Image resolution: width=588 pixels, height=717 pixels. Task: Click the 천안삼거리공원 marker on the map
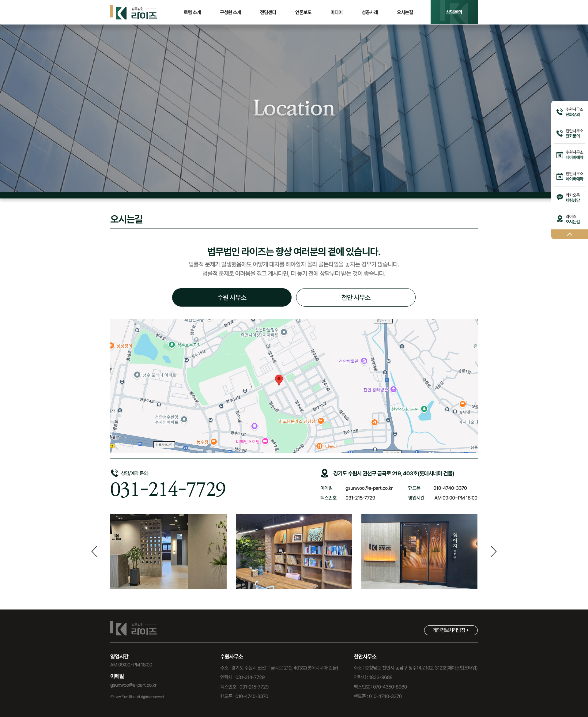tap(424, 409)
